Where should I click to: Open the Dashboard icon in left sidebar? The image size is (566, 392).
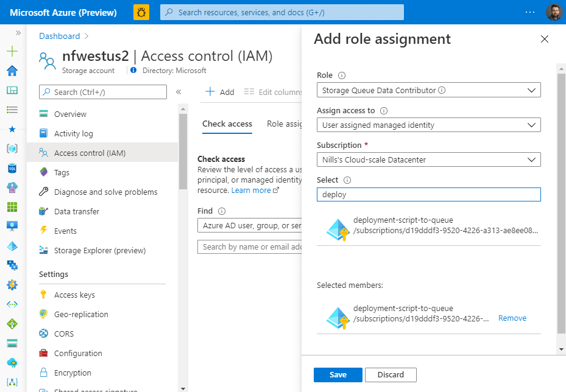12,90
